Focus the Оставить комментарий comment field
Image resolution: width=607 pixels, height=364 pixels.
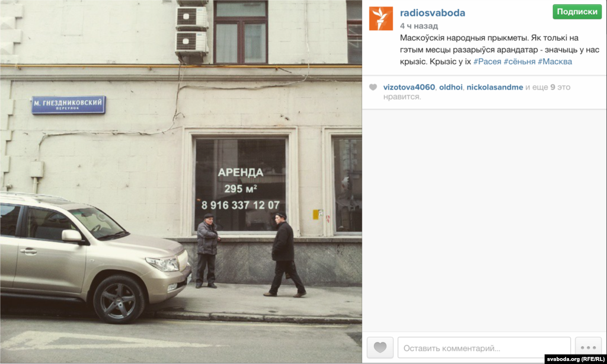tap(484, 348)
